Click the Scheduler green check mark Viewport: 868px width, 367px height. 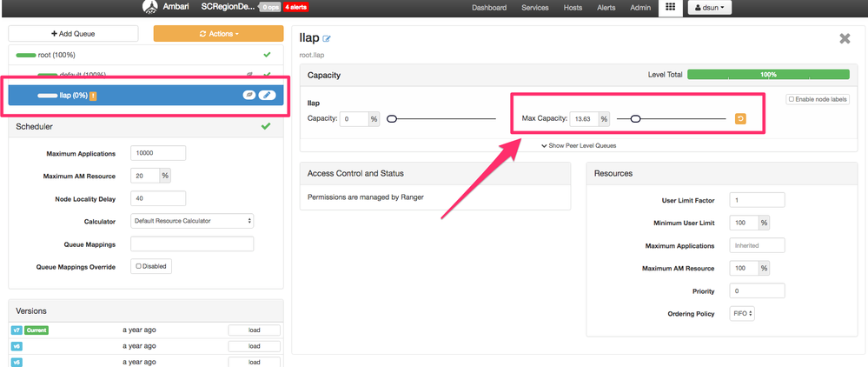(266, 126)
